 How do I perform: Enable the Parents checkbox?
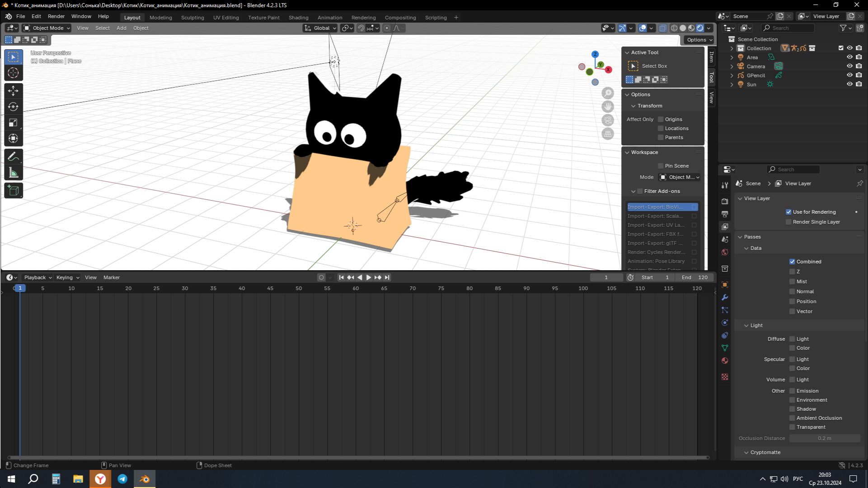[661, 137]
